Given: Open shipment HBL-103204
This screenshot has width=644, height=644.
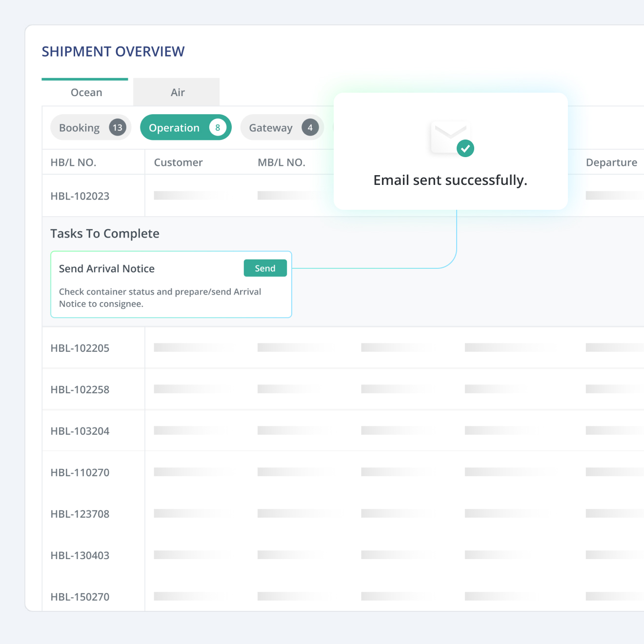Looking at the screenshot, I should [x=80, y=431].
